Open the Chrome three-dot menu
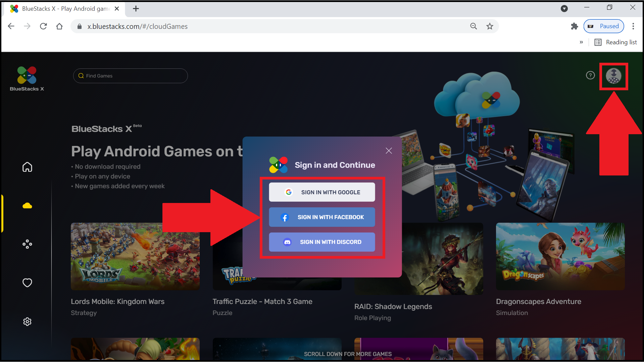This screenshot has width=644, height=362. (633, 26)
